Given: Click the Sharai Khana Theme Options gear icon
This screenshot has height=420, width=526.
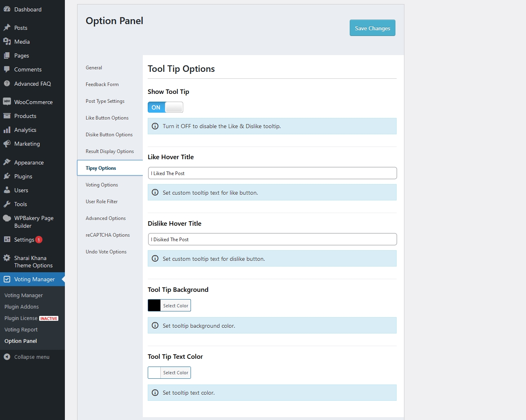Looking at the screenshot, I should pyautogui.click(x=7, y=258).
